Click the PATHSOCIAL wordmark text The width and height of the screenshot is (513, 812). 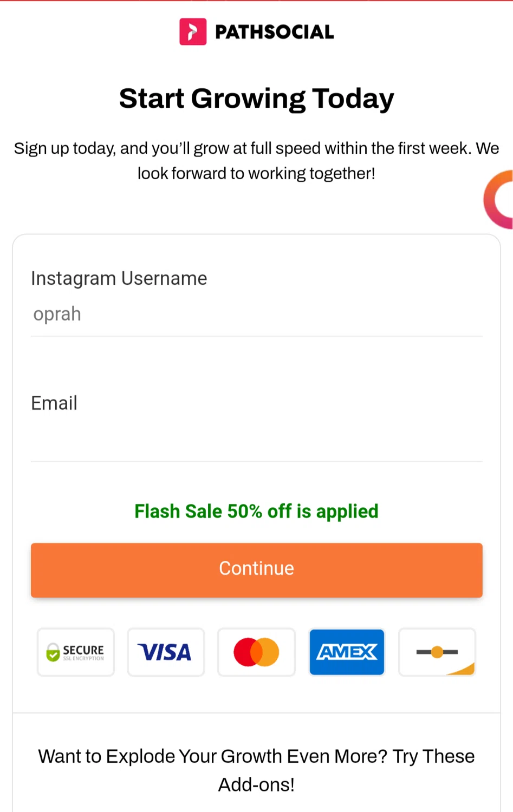tap(274, 32)
